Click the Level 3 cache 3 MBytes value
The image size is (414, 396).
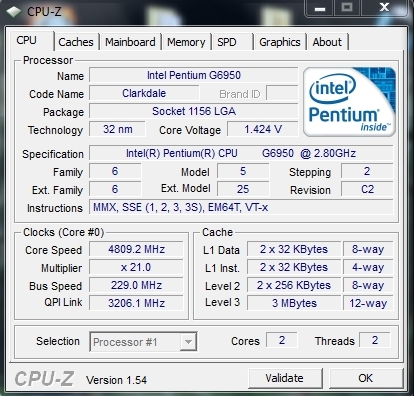tap(294, 303)
